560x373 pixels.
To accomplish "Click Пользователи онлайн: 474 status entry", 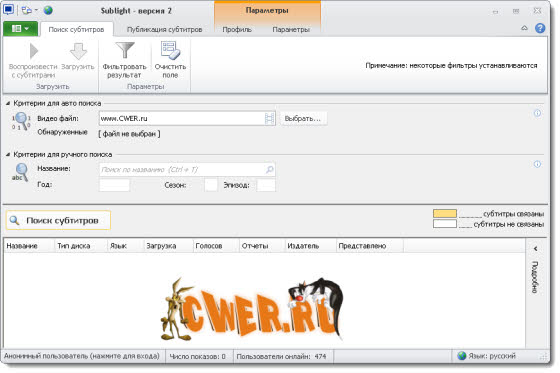I will 281,356.
